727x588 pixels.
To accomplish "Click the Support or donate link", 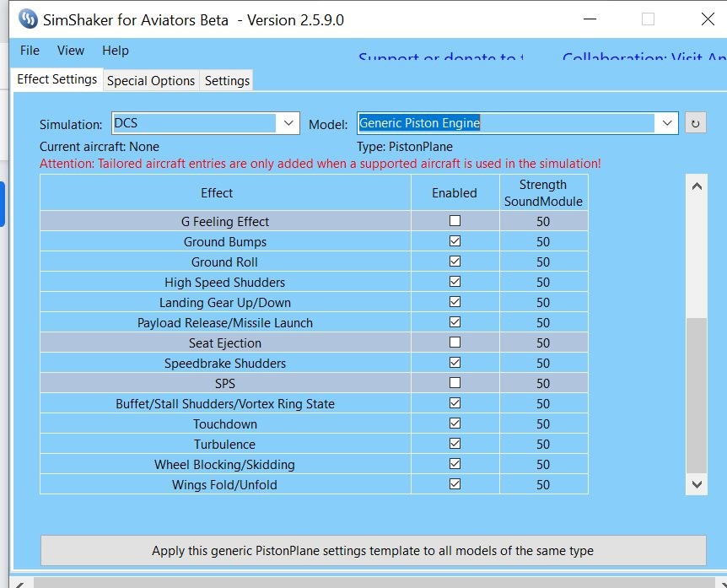I will 441,57.
